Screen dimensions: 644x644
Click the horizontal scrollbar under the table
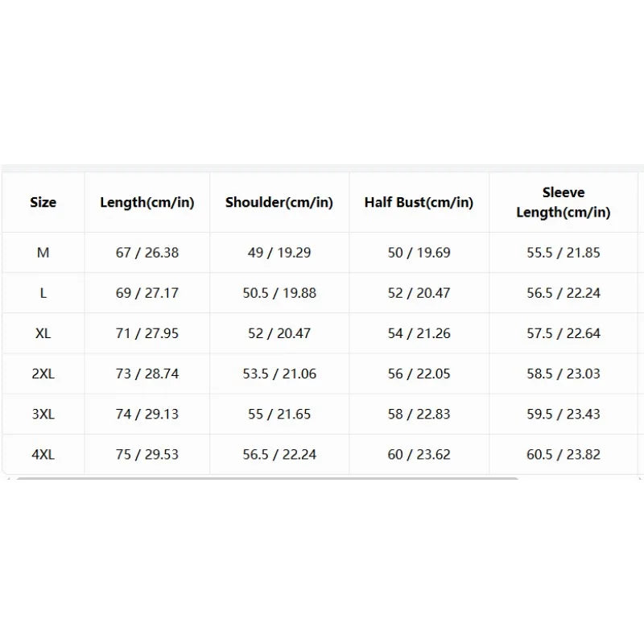pos(267,478)
